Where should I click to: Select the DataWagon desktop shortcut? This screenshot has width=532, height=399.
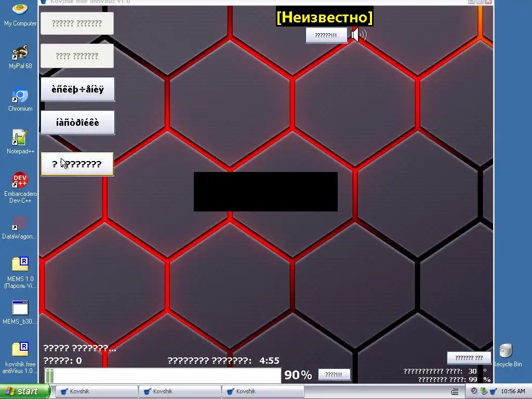tap(20, 228)
